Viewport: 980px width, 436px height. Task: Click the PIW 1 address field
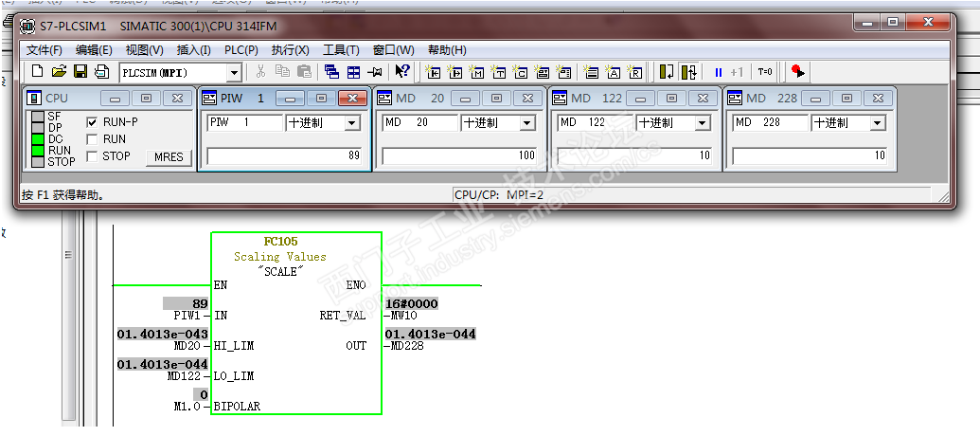tap(244, 122)
